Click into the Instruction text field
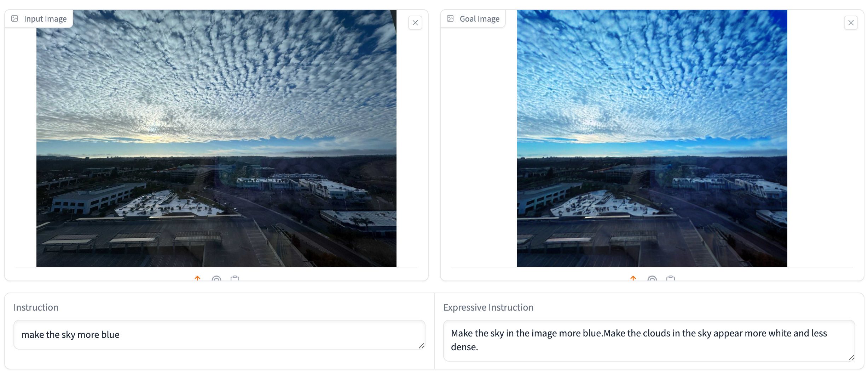Image resolution: width=868 pixels, height=374 pixels. click(x=219, y=335)
